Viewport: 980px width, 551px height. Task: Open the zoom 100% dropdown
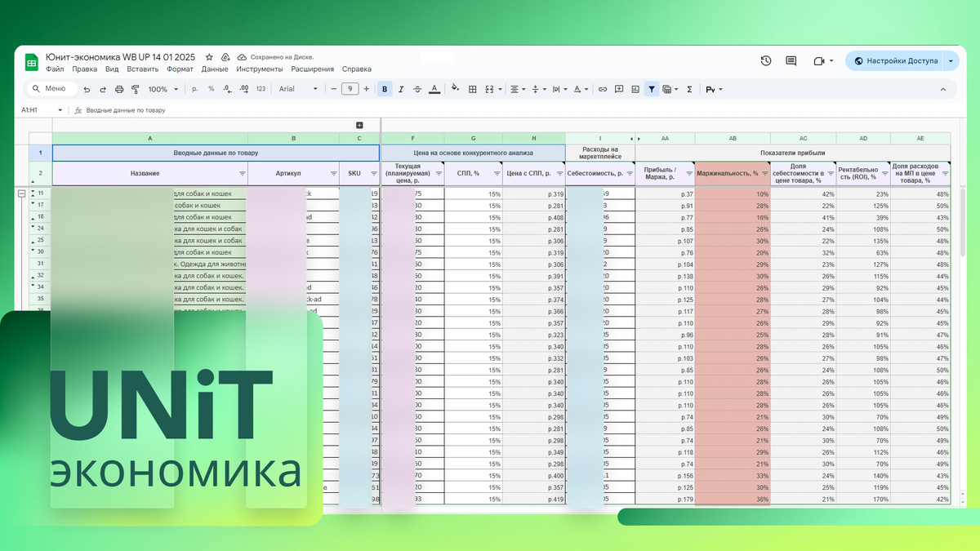point(163,89)
